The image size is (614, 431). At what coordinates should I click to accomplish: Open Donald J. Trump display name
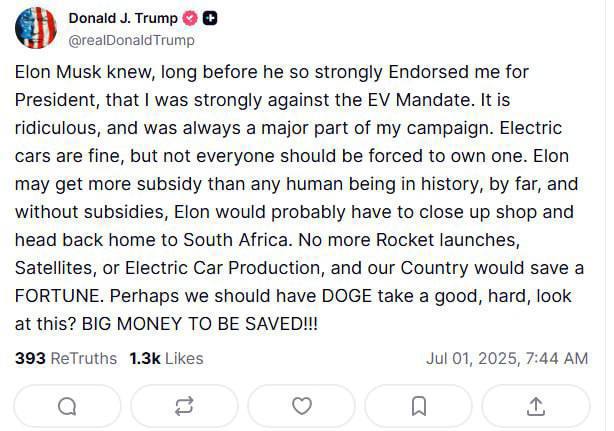pyautogui.click(x=123, y=19)
